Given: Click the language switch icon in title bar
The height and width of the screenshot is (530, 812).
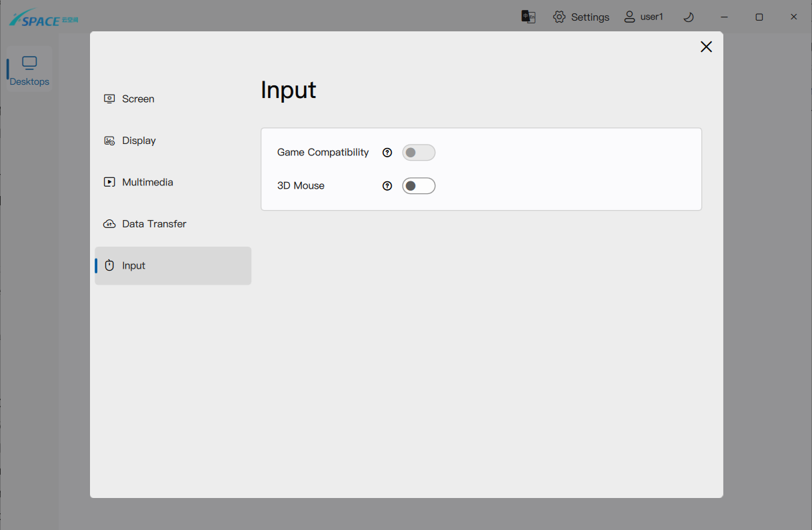Looking at the screenshot, I should coord(528,17).
